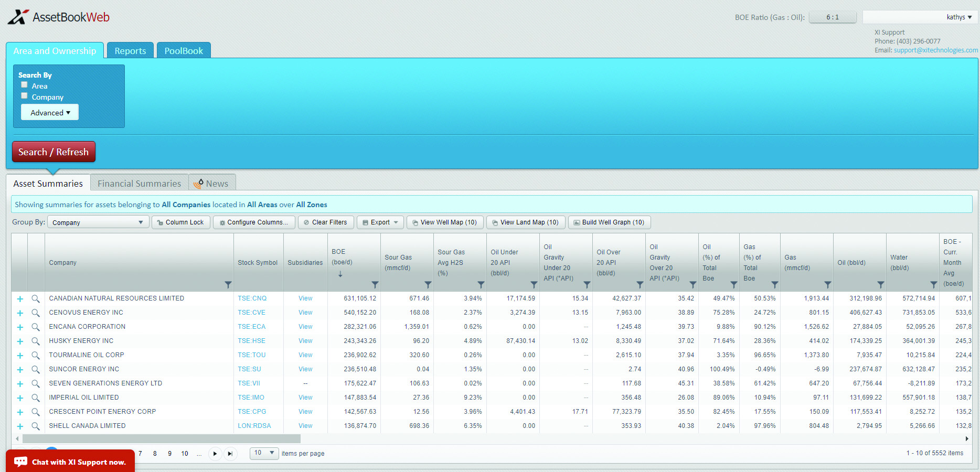
Task: Open the TSE:CNQ stock symbol link
Action: 252,298
